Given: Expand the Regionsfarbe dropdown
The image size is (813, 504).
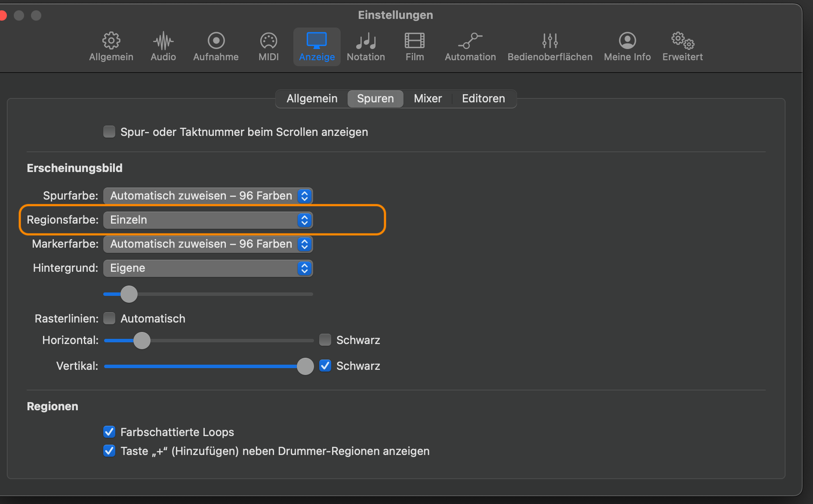Looking at the screenshot, I should [208, 220].
